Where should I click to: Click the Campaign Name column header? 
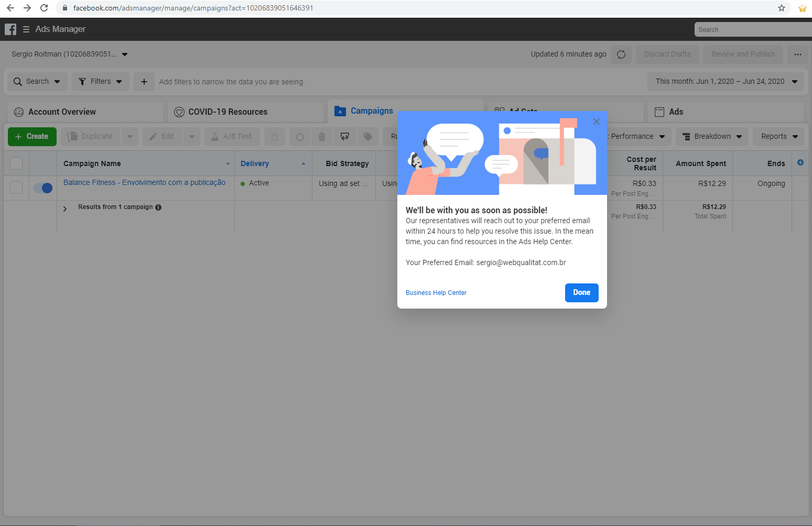pyautogui.click(x=146, y=164)
